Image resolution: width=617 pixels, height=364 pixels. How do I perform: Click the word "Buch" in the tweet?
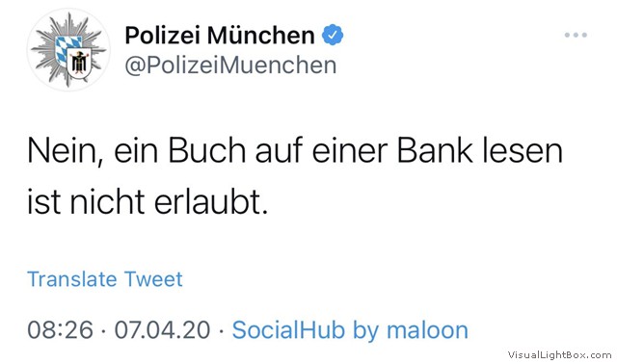point(207,150)
